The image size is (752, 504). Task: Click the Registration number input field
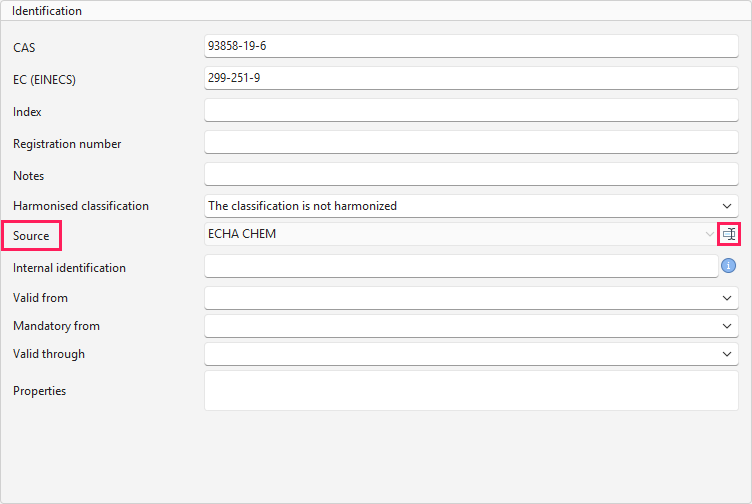tap(471, 142)
